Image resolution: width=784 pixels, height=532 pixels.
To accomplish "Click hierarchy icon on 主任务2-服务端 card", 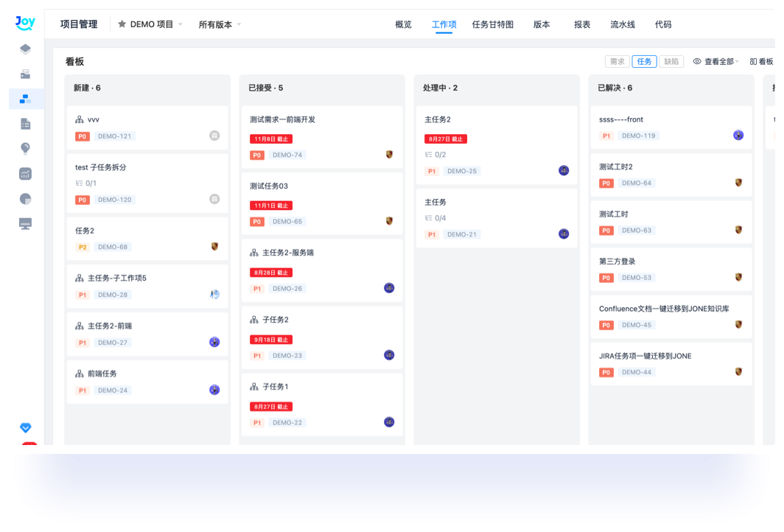I will click(x=254, y=253).
